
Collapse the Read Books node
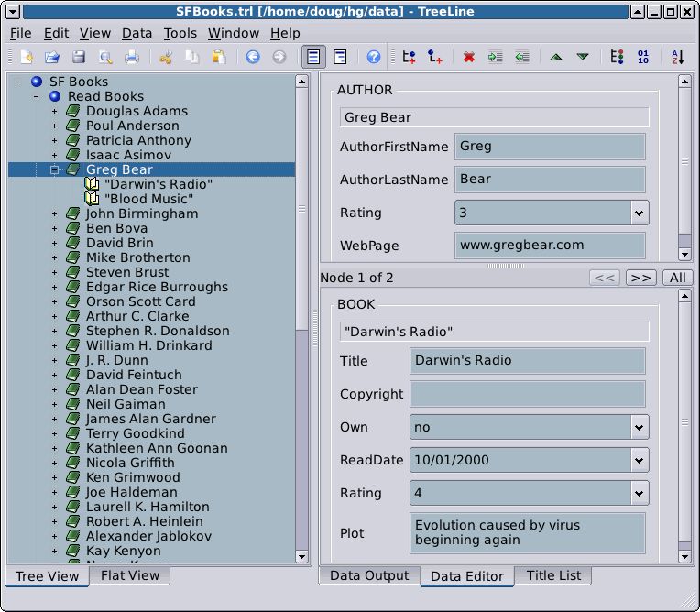pos(36,96)
